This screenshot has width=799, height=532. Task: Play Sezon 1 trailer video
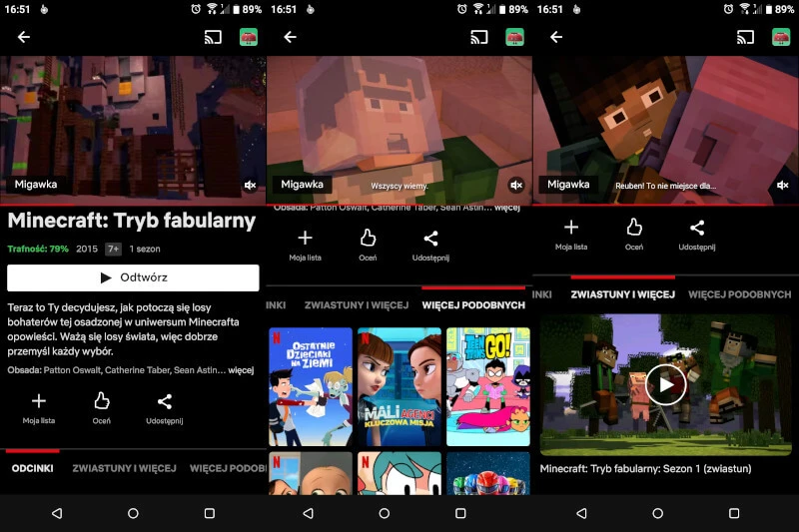(x=665, y=385)
